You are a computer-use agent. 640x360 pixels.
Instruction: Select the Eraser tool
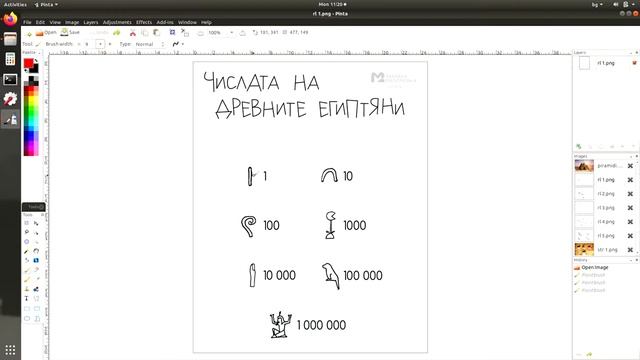tap(36, 270)
